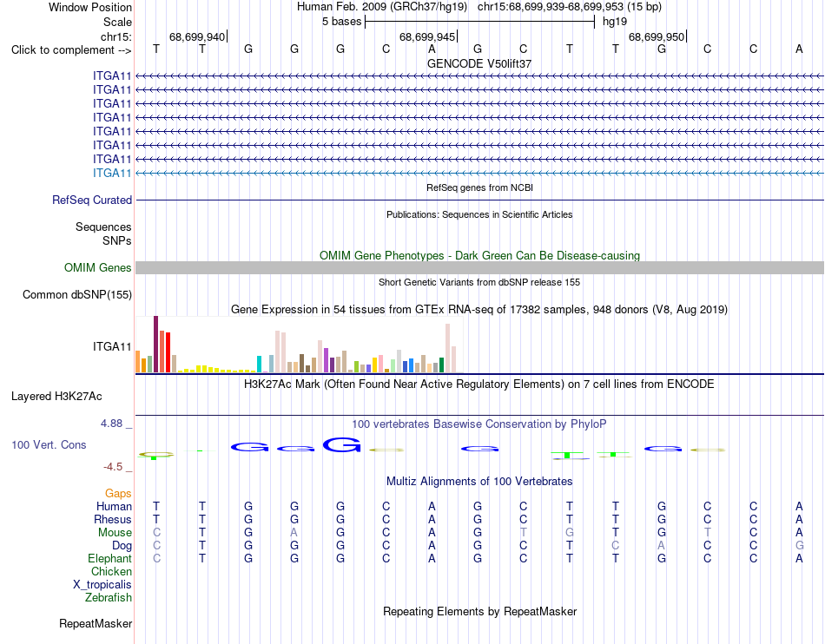Open the OMIM Gene Phenotypes track title
Screen dimensions: 825x644
[x=479, y=255]
